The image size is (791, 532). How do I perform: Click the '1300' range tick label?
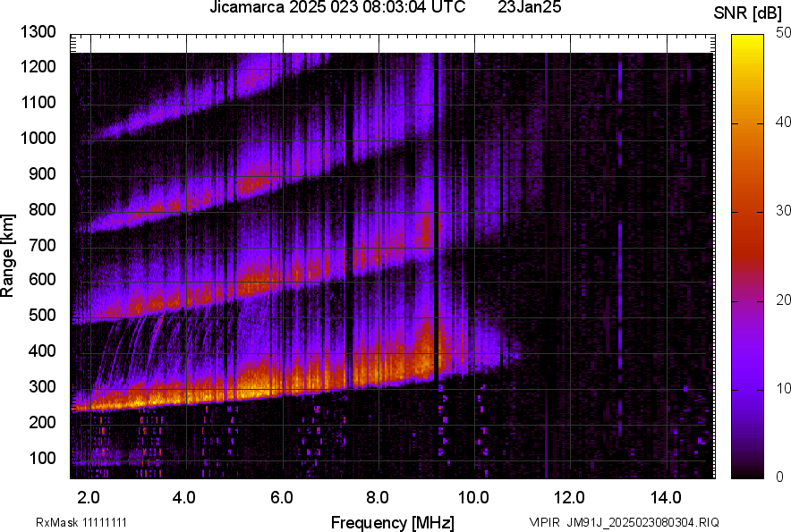pyautogui.click(x=40, y=32)
